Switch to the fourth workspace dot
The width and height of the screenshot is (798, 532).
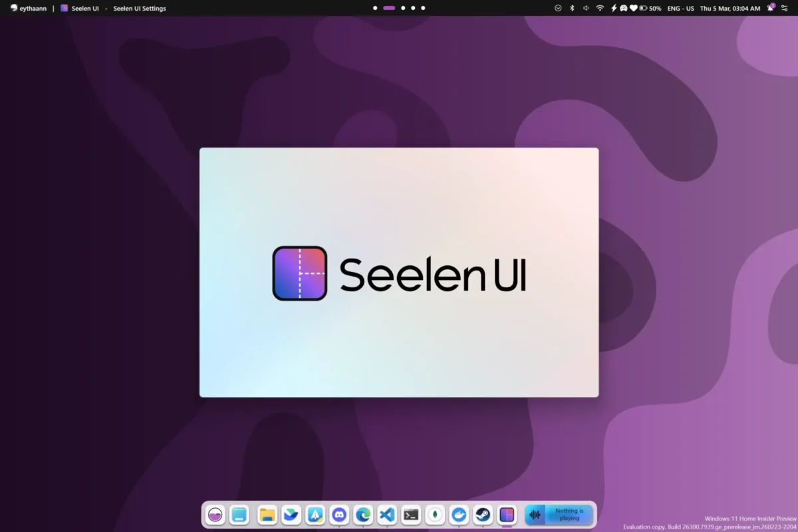coord(413,8)
